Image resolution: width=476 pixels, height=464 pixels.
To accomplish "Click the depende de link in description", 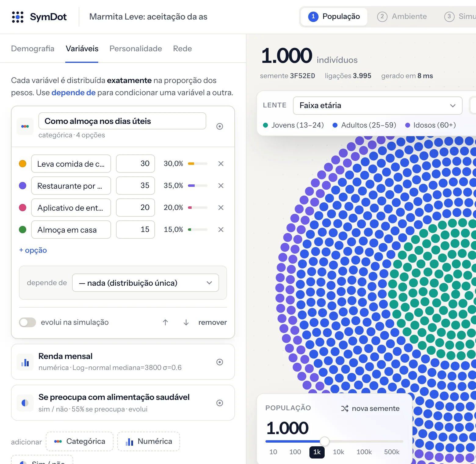I will click(x=74, y=92).
